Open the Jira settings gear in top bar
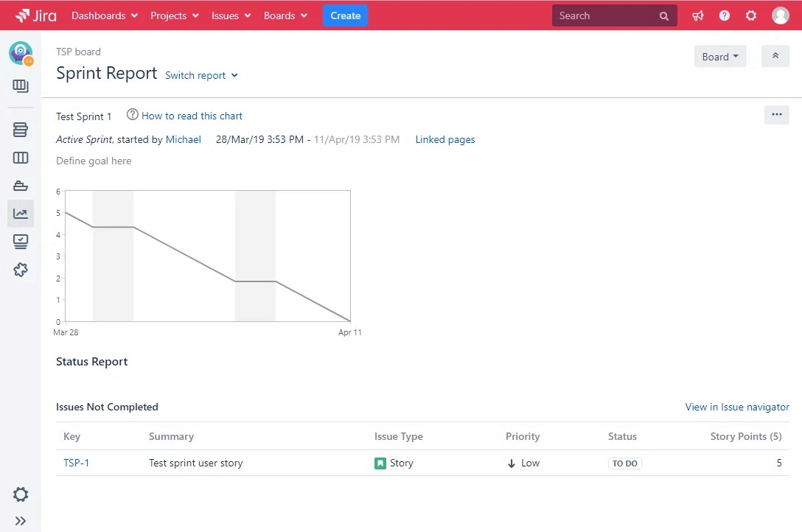Image resolution: width=802 pixels, height=532 pixels. [750, 15]
